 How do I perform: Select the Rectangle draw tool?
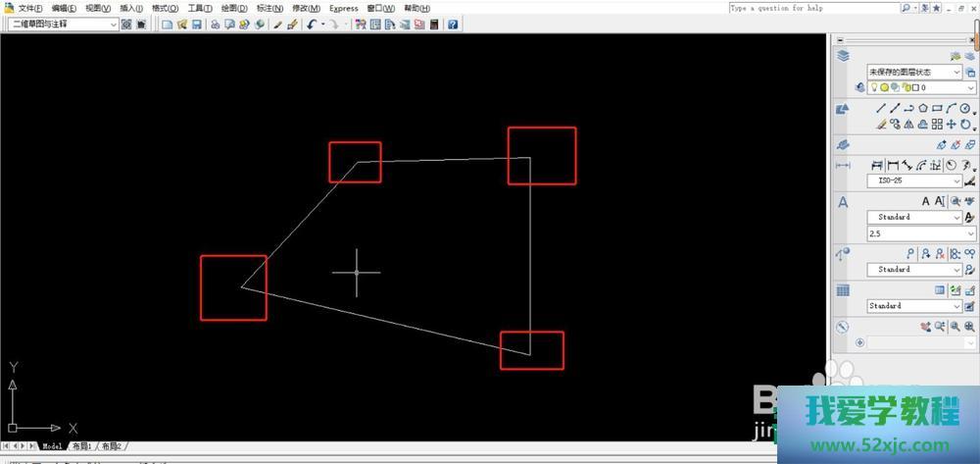coord(937,109)
